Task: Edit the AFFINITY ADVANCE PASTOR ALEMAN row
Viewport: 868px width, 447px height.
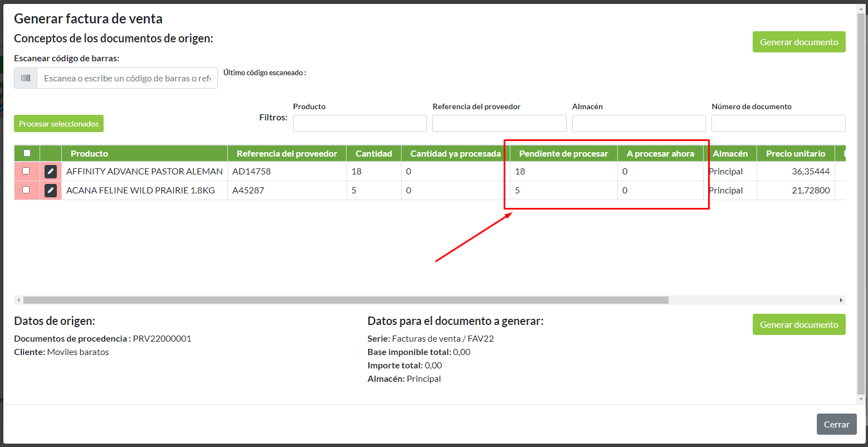Action: coord(51,172)
